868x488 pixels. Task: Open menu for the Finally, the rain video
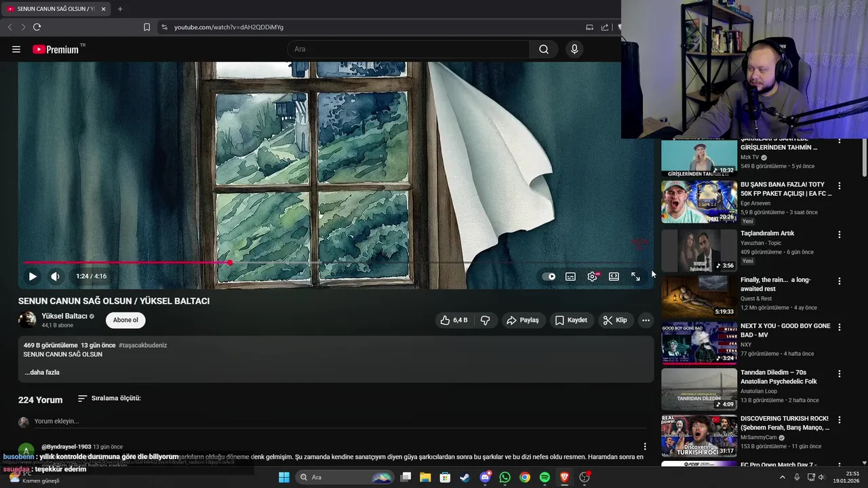[x=840, y=281]
